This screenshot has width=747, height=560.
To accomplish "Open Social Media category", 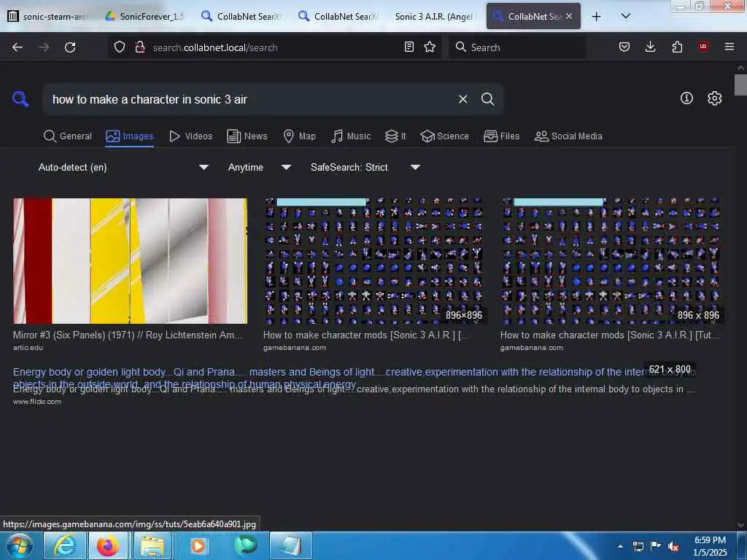I will [x=569, y=136].
